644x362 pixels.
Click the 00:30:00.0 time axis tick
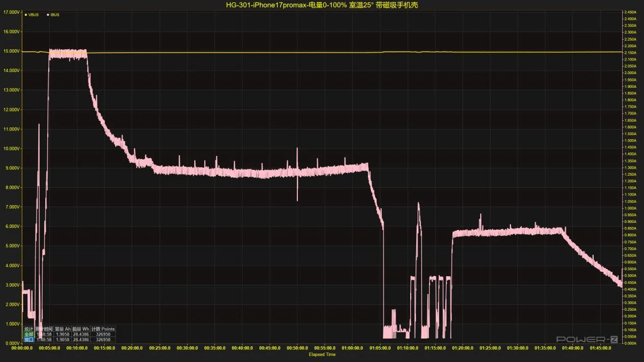pyautogui.click(x=187, y=348)
